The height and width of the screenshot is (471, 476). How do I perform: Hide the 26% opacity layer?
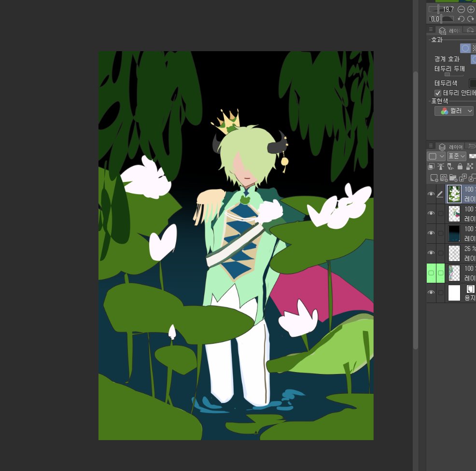[x=431, y=253]
